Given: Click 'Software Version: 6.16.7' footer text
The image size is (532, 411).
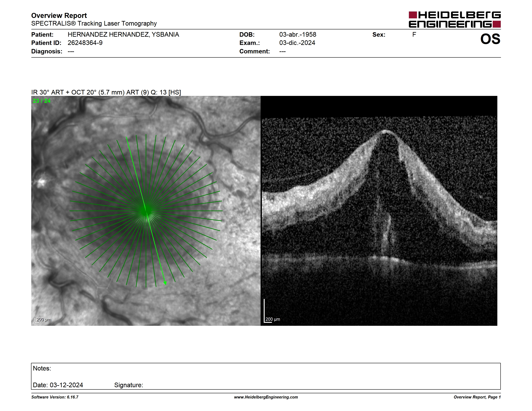Looking at the screenshot, I should click(x=55, y=397).
